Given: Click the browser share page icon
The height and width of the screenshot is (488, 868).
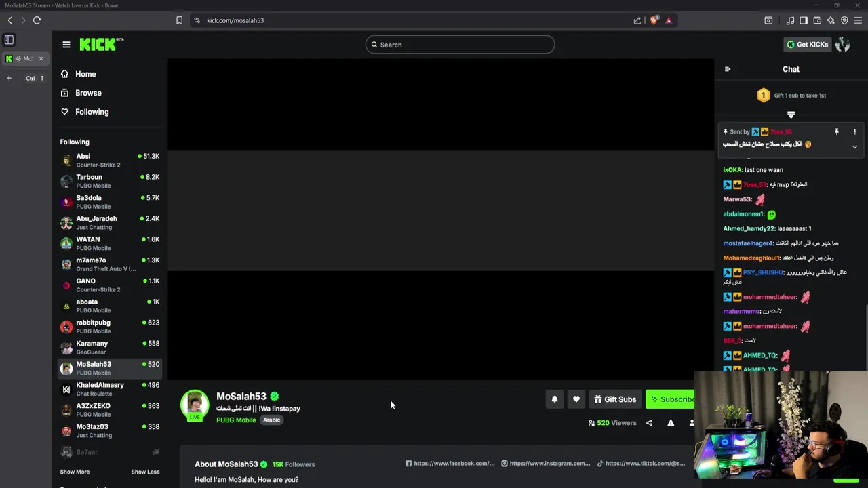Looking at the screenshot, I should 637,20.
